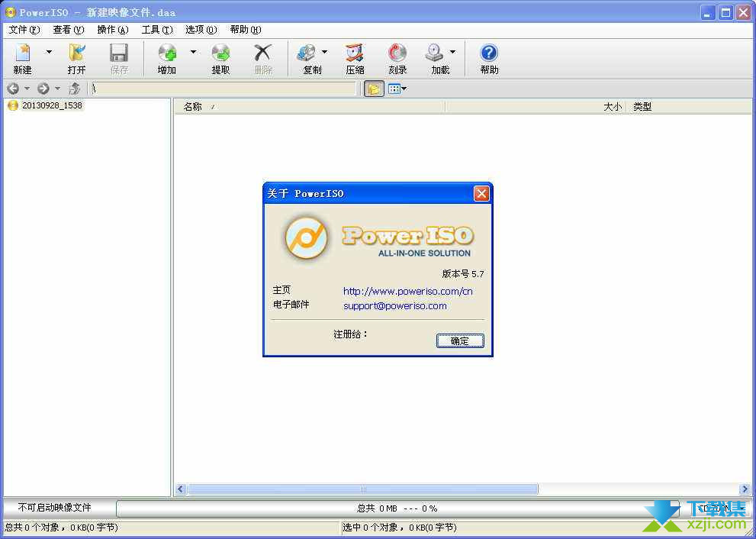756x539 pixels.
Task: Open the http://www.poweriso.com/cn homepage link
Action: pos(408,292)
